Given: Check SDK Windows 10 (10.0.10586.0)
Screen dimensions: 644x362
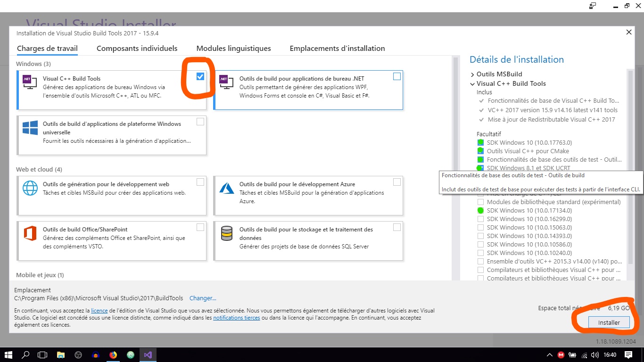Looking at the screenshot, I should point(480,244).
